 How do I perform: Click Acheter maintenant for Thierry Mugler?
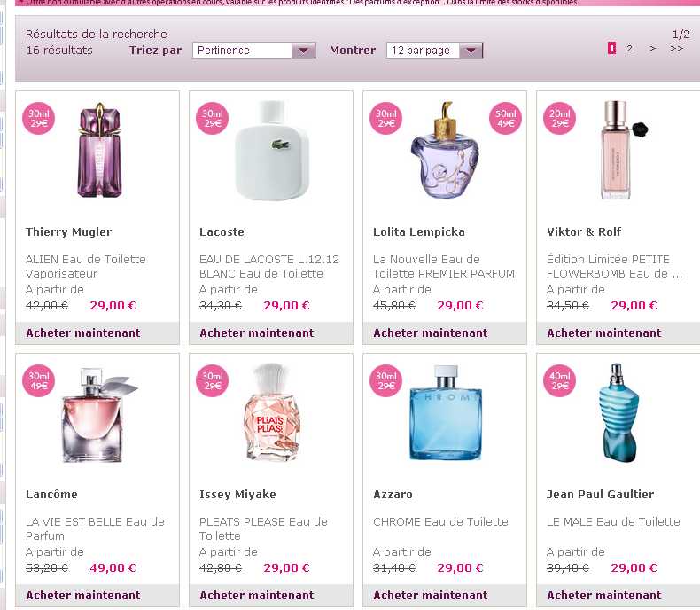tap(83, 333)
